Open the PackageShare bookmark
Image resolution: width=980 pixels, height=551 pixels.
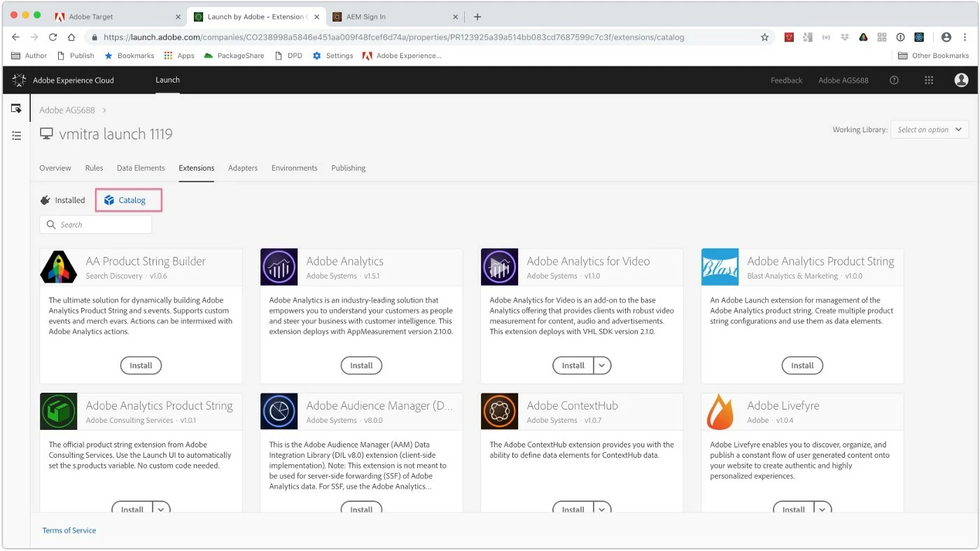(234, 55)
